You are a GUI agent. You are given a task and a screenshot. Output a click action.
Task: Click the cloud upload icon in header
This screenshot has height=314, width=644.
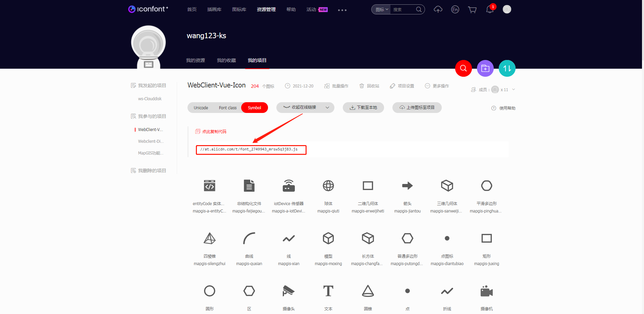point(438,10)
